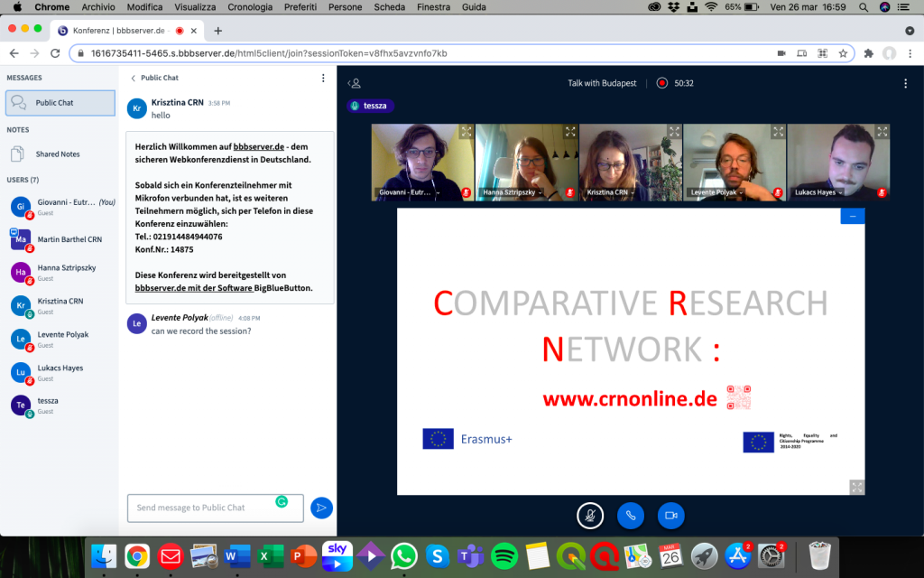Open Microsoft Teams from the Dock
This screenshot has height=578, width=924.
471,556
